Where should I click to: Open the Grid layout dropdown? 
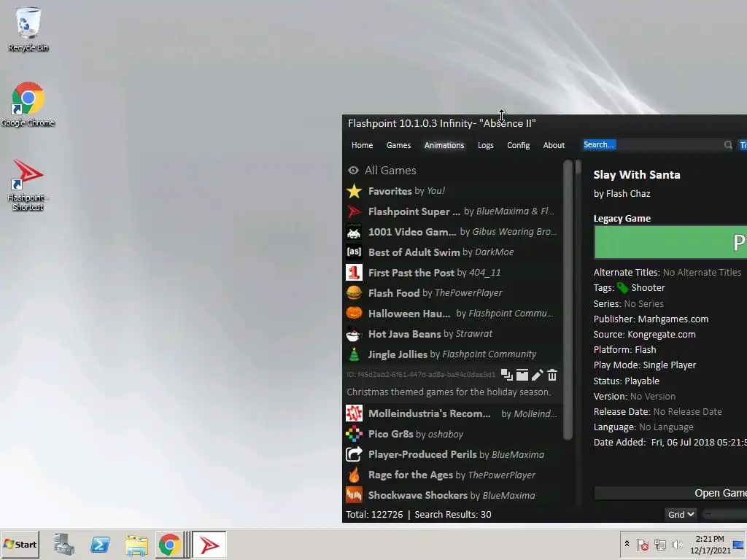click(681, 514)
